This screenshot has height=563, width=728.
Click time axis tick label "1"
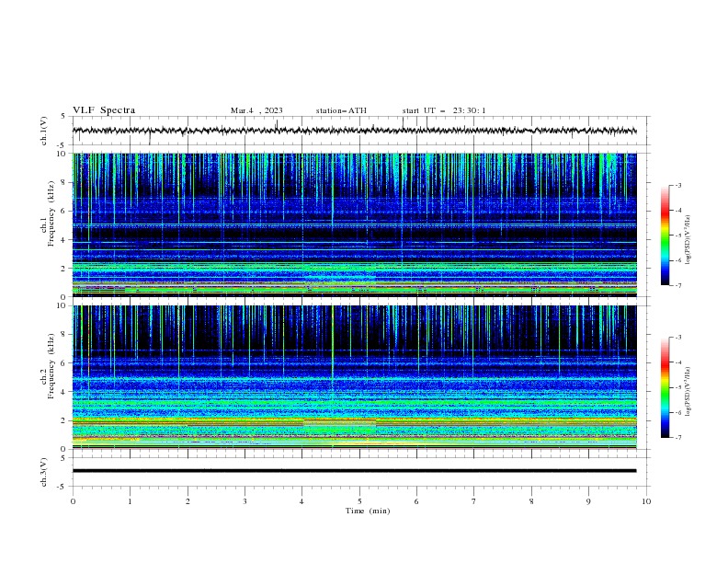tap(130, 501)
